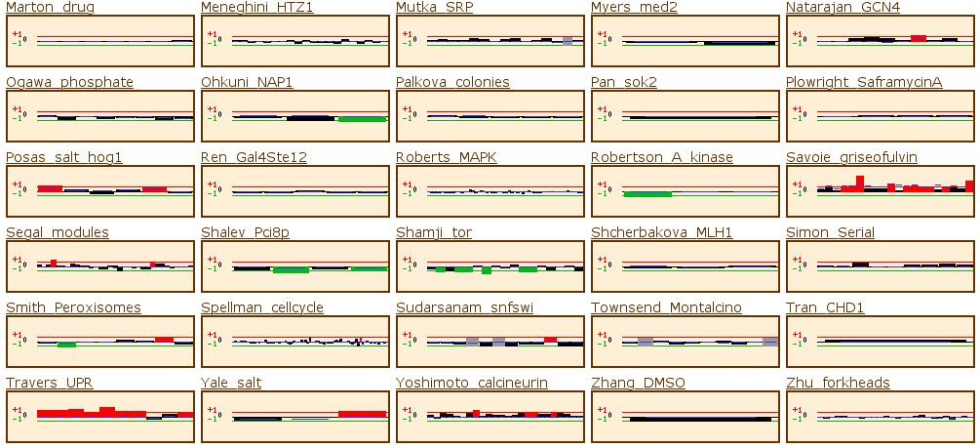The width and height of the screenshot is (980, 448).
Task: Open the Townsend_Montalcino expression chart
Action: 686,342
